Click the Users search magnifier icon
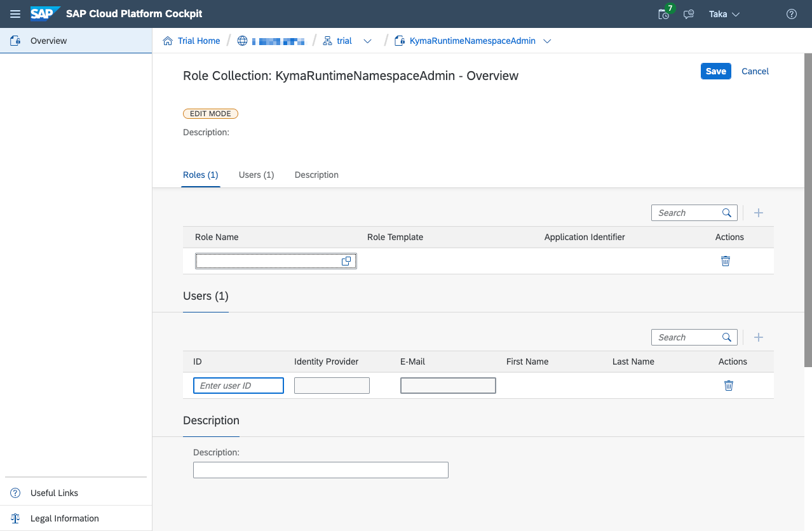 coord(727,337)
